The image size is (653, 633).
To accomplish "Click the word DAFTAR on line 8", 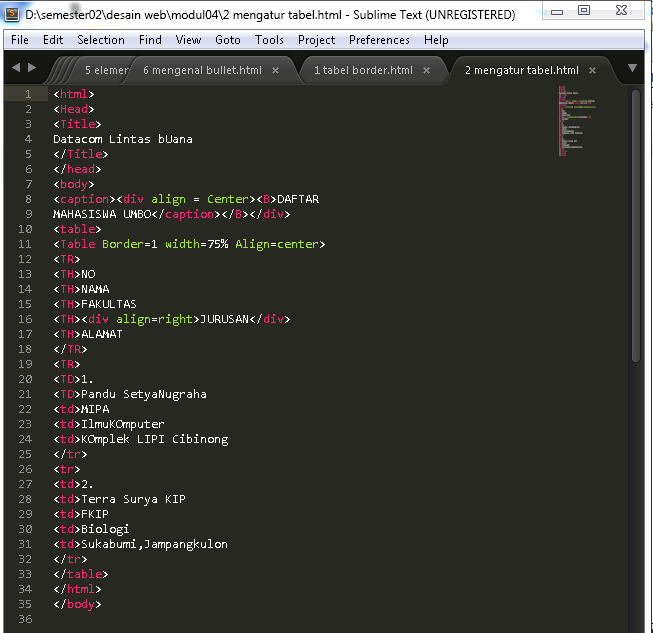I will pyautogui.click(x=298, y=199).
